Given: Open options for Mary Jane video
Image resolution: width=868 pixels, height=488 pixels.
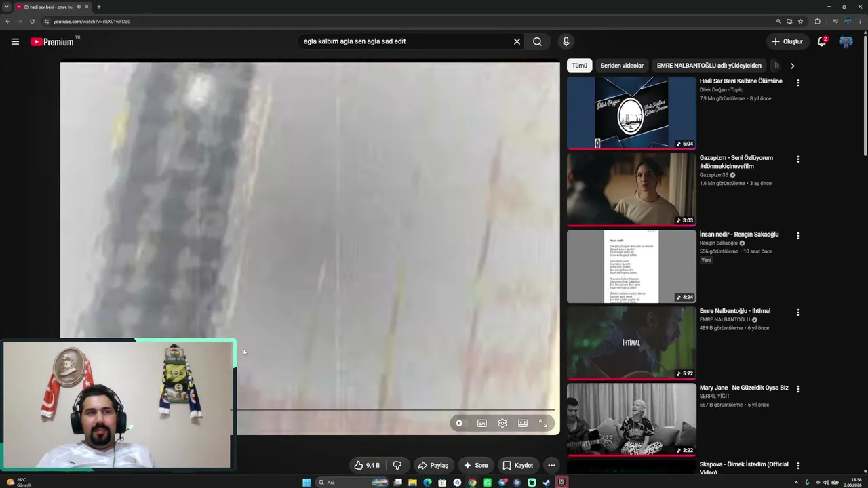Looking at the screenshot, I should pos(797,389).
